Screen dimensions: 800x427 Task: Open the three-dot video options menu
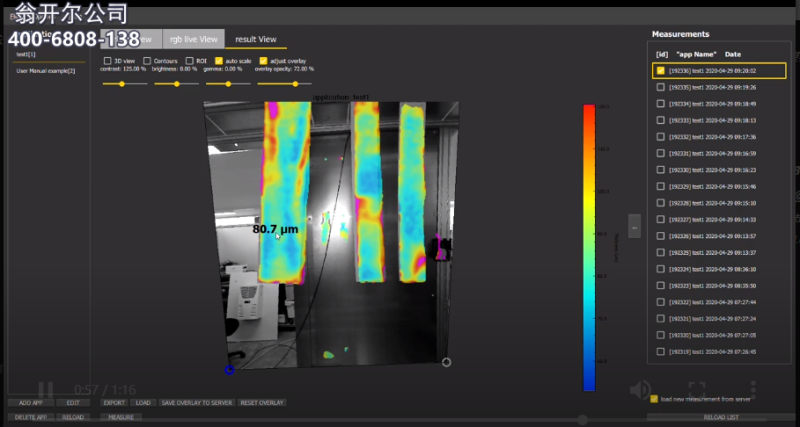pos(753,390)
